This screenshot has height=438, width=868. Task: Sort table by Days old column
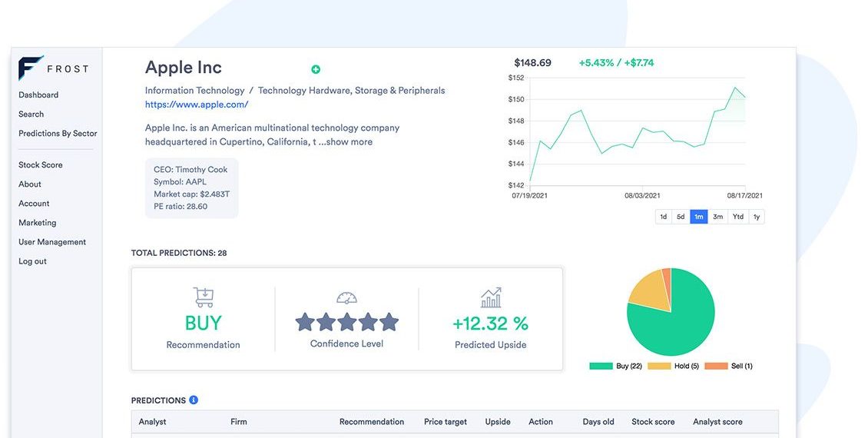598,422
